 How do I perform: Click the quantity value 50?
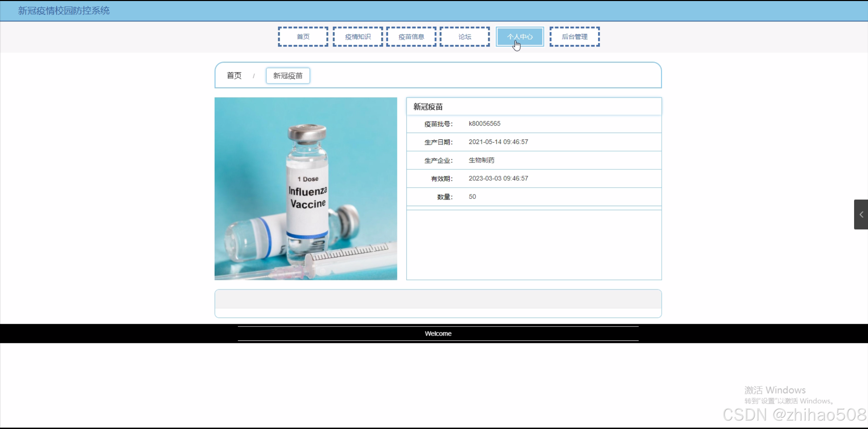point(472,197)
